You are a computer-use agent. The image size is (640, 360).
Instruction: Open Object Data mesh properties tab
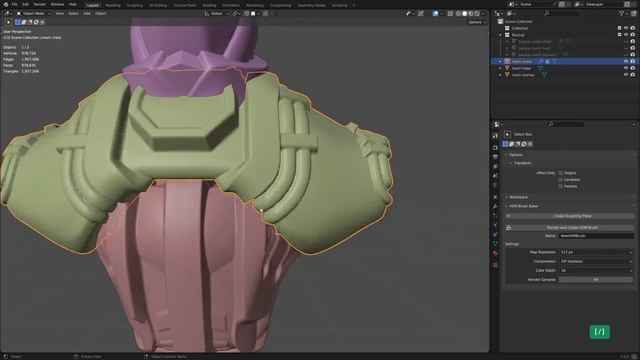coord(495,244)
